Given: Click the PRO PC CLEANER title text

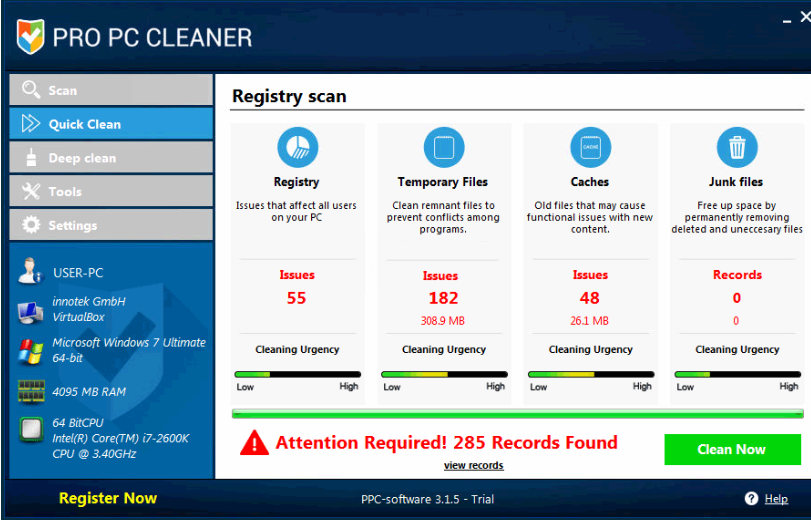Looking at the screenshot, I should point(153,38).
